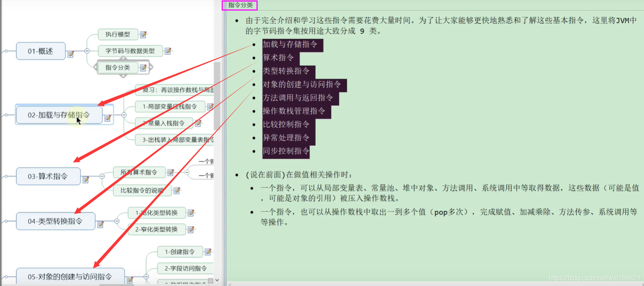644x286 pixels.
Task: Click the mind map scroll-down arrow
Action: click(x=217, y=280)
